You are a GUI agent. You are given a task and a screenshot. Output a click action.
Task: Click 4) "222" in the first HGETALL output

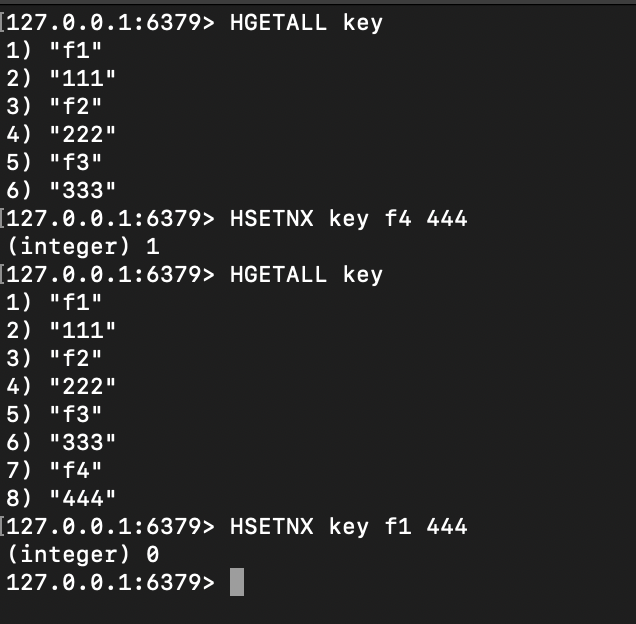(61, 134)
